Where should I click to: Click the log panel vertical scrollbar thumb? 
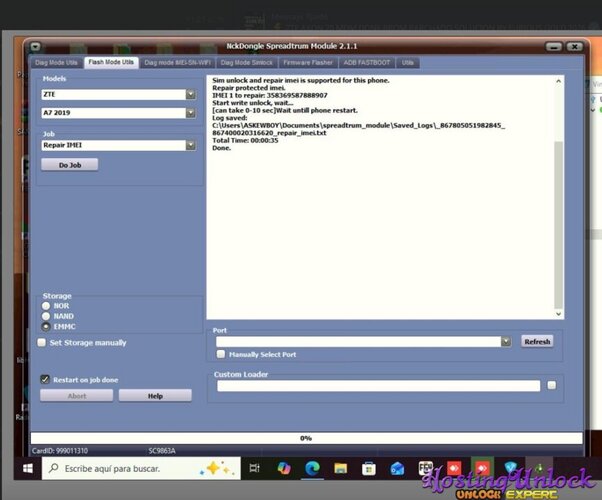point(559,225)
